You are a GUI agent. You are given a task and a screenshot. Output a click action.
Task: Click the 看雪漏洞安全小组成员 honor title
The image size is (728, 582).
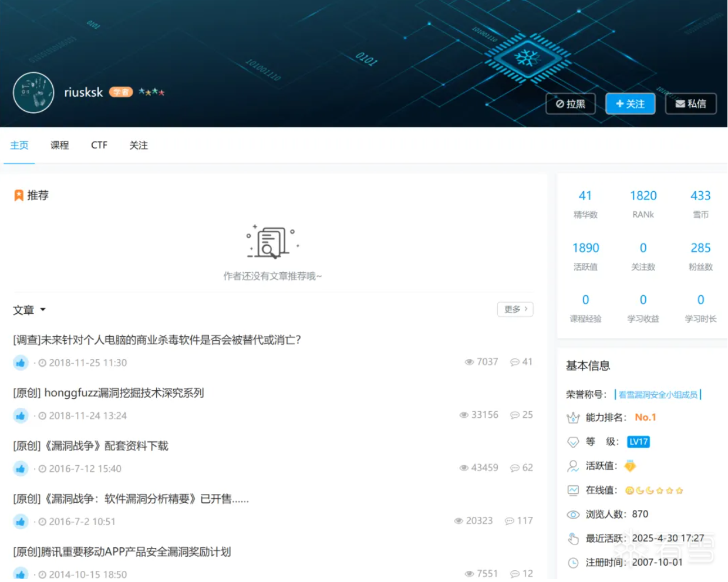click(658, 395)
